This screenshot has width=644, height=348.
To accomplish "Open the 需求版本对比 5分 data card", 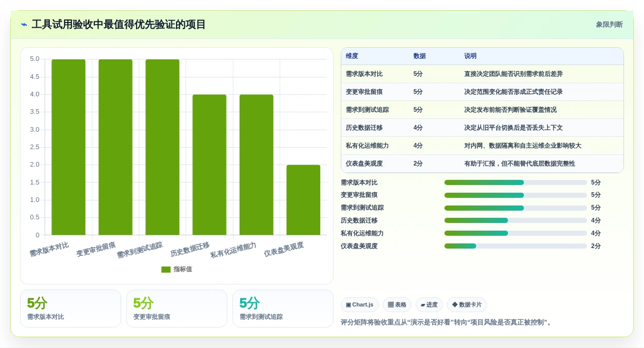I will [70, 309].
